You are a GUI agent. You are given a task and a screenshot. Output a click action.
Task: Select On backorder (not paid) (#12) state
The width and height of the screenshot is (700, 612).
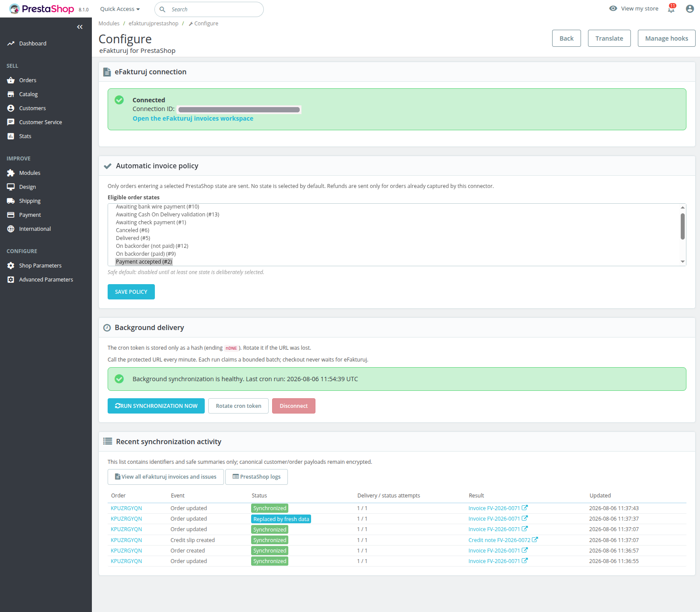(152, 246)
